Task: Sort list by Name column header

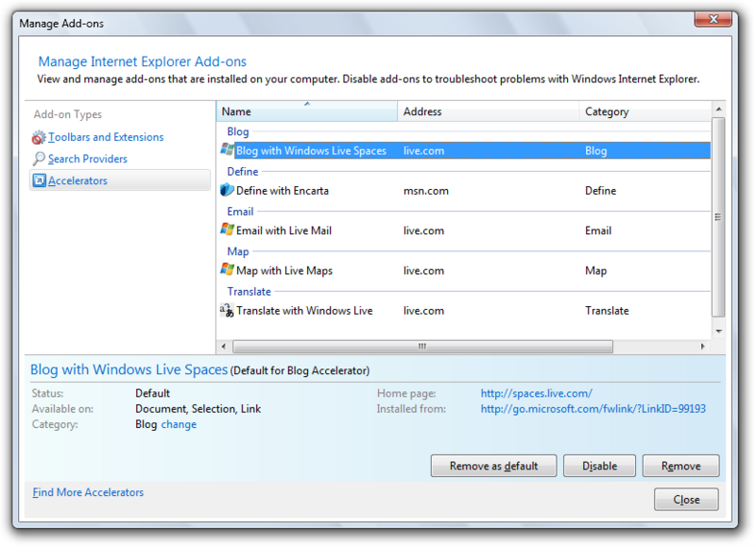Action: tap(307, 111)
